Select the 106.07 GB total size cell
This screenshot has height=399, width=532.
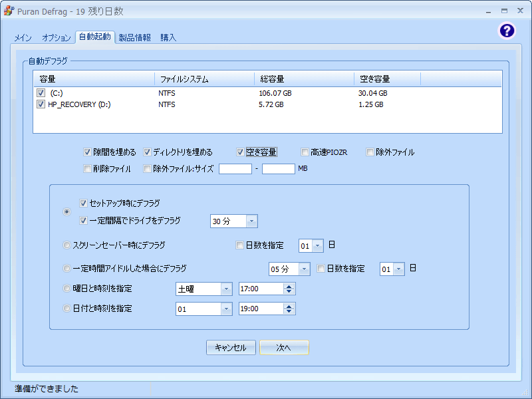[275, 93]
